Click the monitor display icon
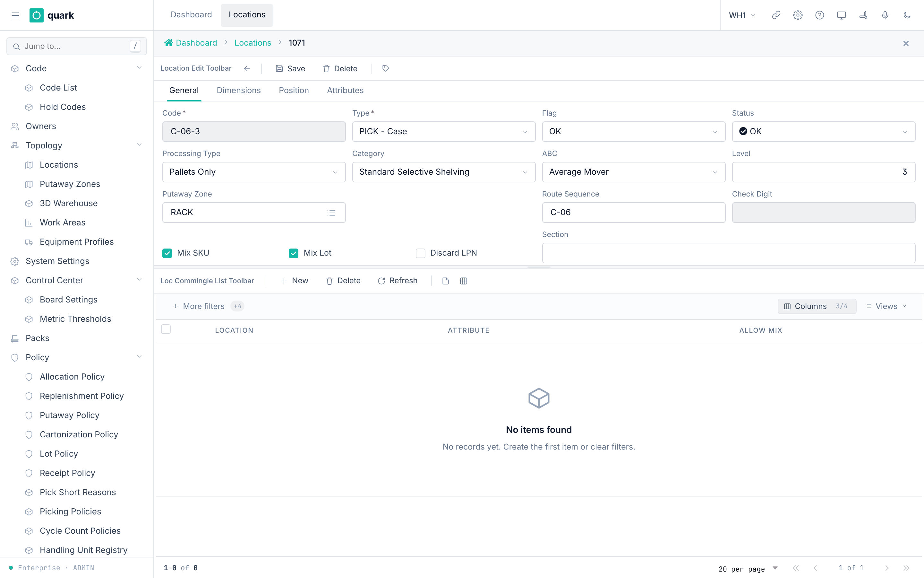 (x=841, y=15)
